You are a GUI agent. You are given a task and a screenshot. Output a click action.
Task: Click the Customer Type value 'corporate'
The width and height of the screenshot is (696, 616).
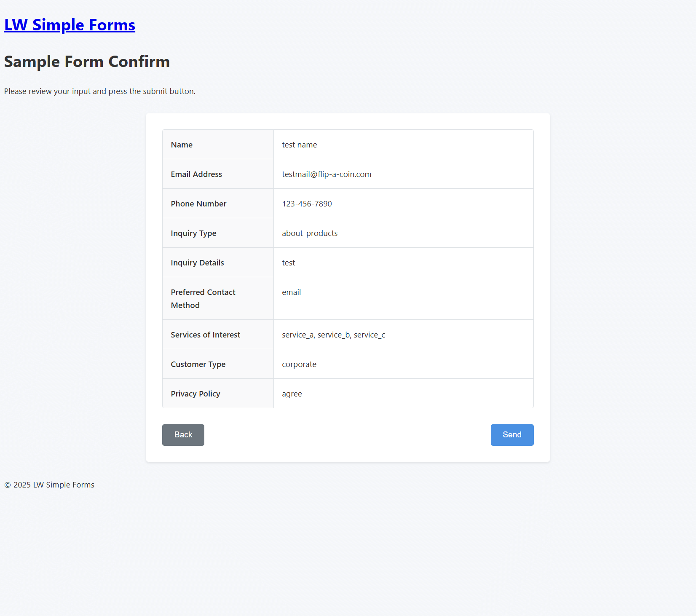(x=299, y=364)
